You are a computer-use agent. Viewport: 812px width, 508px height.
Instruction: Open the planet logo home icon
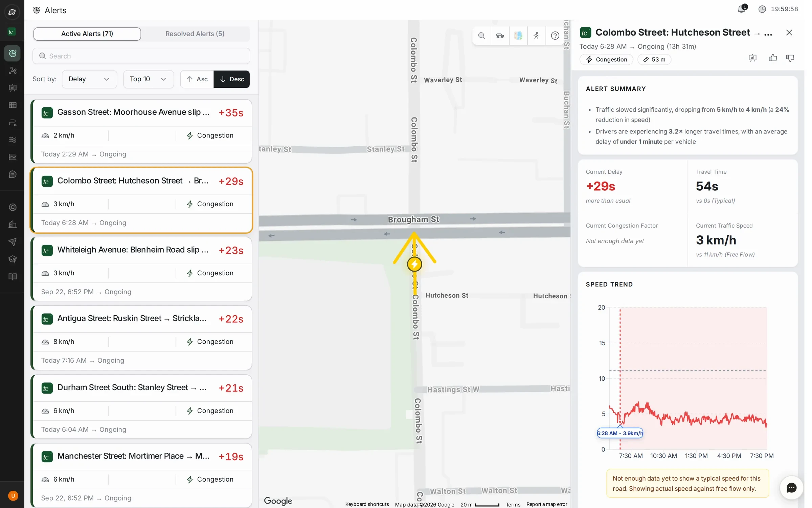click(x=12, y=12)
